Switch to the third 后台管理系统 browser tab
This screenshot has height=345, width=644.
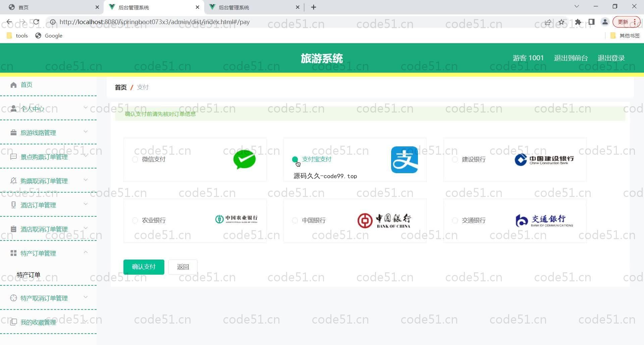pos(254,7)
